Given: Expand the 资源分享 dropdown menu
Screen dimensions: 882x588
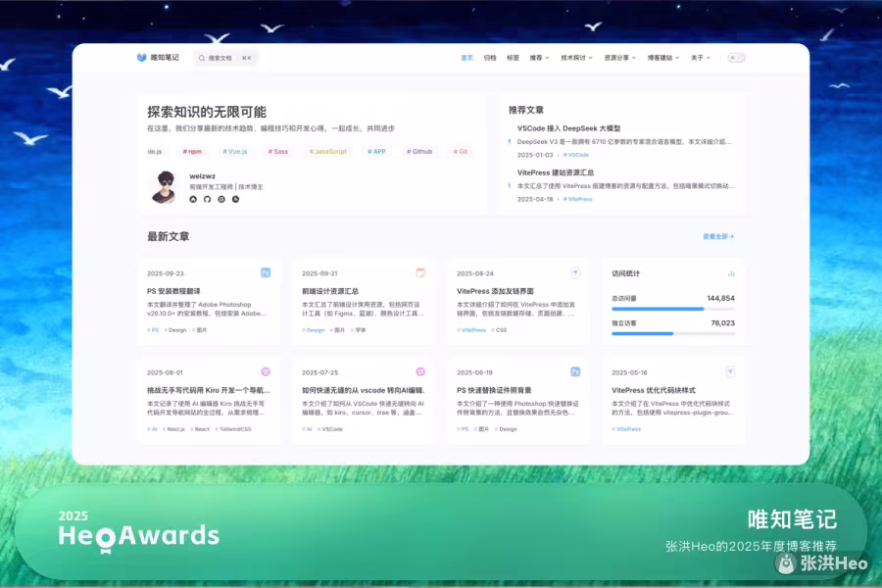Looking at the screenshot, I should (x=619, y=58).
